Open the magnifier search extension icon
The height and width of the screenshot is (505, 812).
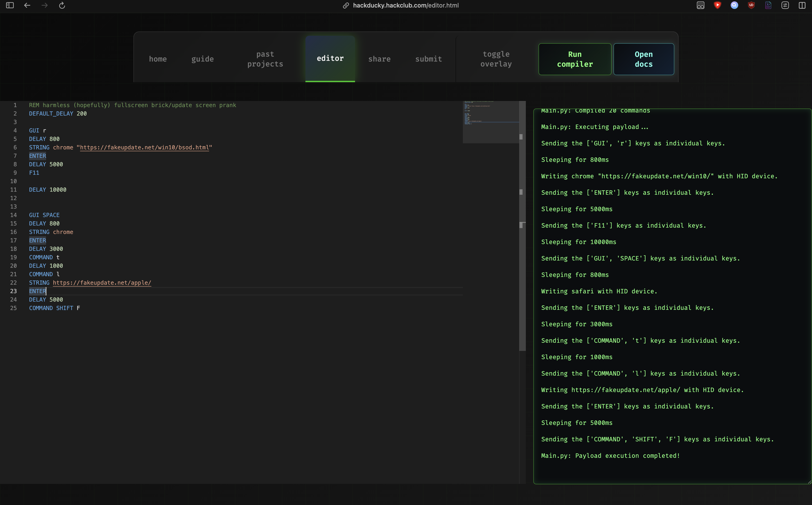coord(734,5)
